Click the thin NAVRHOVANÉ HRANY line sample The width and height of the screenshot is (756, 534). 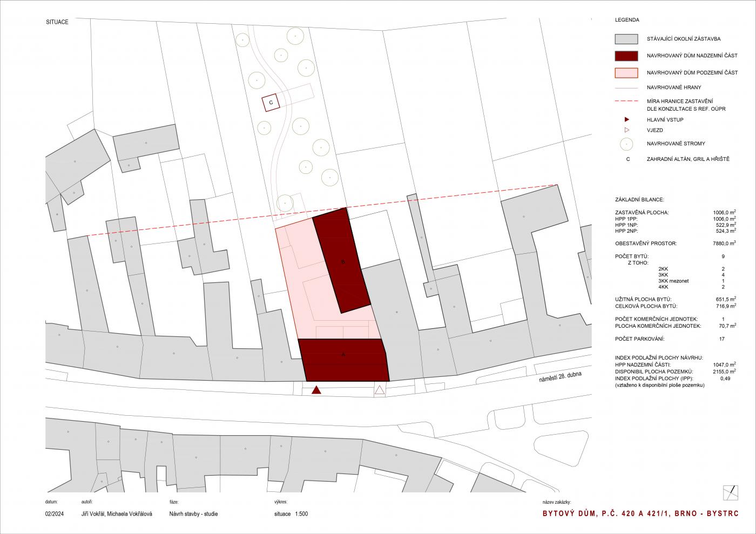pos(626,87)
